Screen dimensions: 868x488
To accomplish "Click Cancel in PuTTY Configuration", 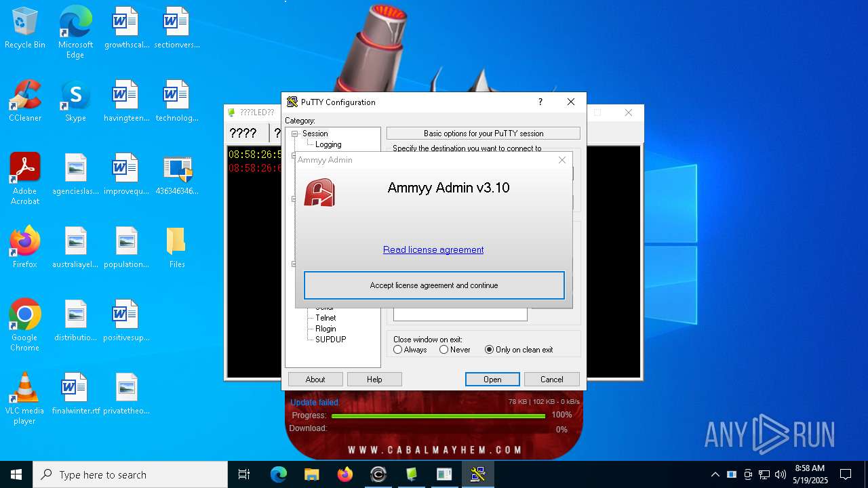I will coord(552,380).
